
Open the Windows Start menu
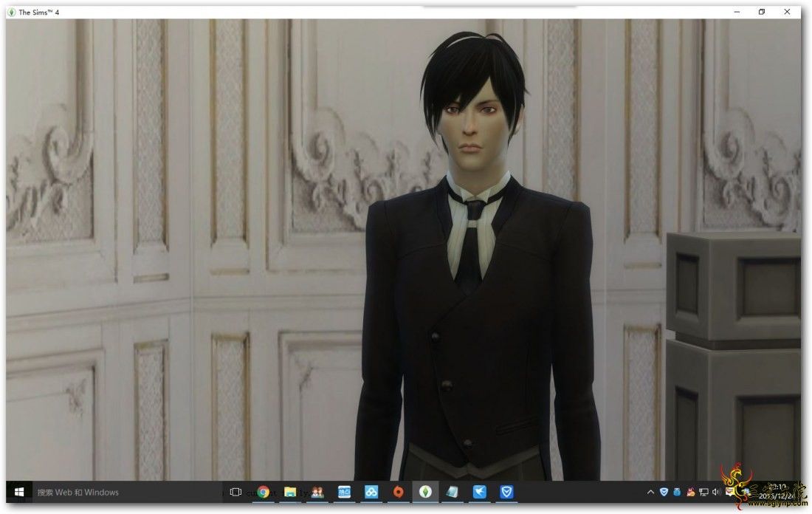pos(18,493)
